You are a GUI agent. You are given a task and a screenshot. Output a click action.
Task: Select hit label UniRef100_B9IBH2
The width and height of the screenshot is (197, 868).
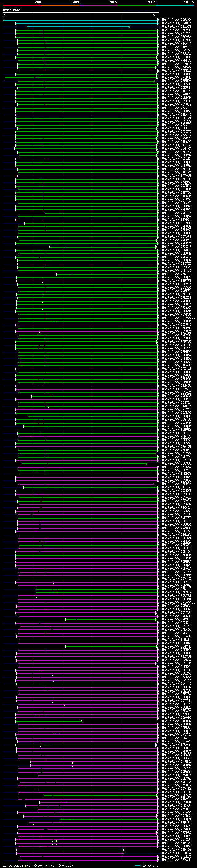point(177,78)
